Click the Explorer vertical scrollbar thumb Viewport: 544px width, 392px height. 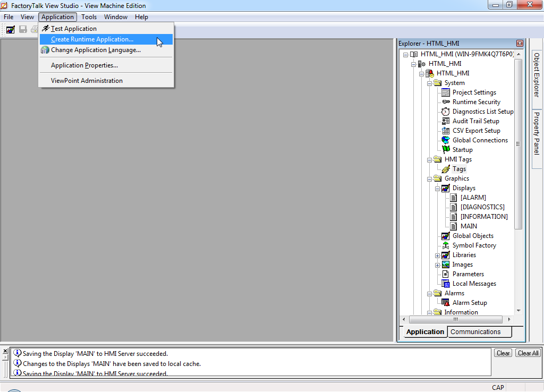[518, 144]
